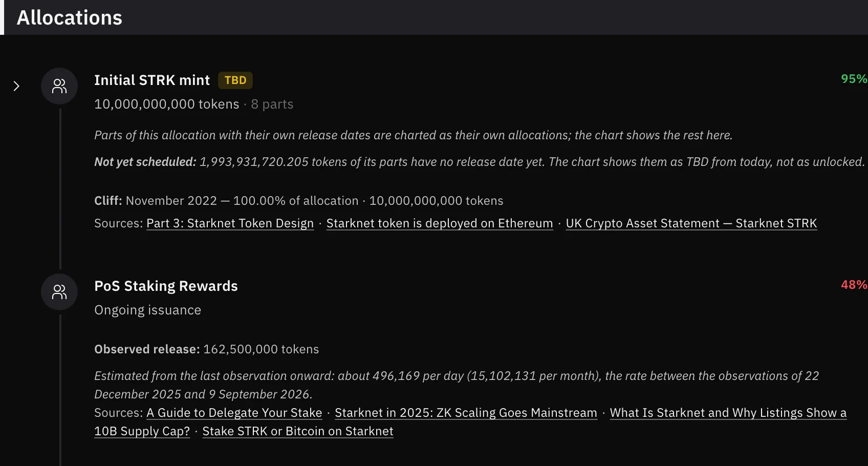Open Starknet in 2025: ZK Scaling Goes Mainstream

click(x=466, y=413)
